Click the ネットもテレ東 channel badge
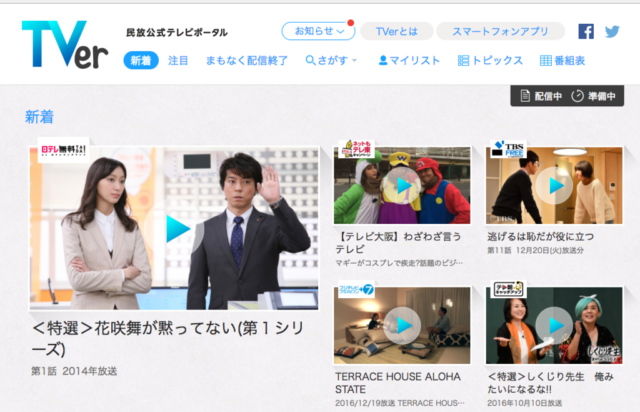The width and height of the screenshot is (640, 412). [x=356, y=149]
